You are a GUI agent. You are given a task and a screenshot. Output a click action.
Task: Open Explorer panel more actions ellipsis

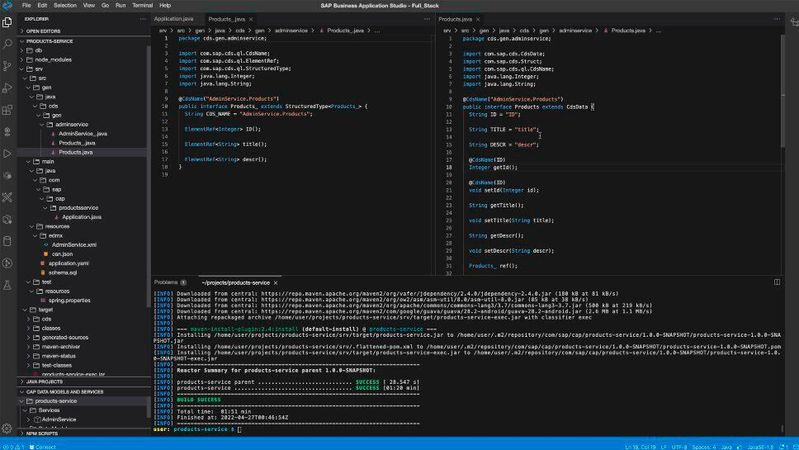(x=143, y=19)
